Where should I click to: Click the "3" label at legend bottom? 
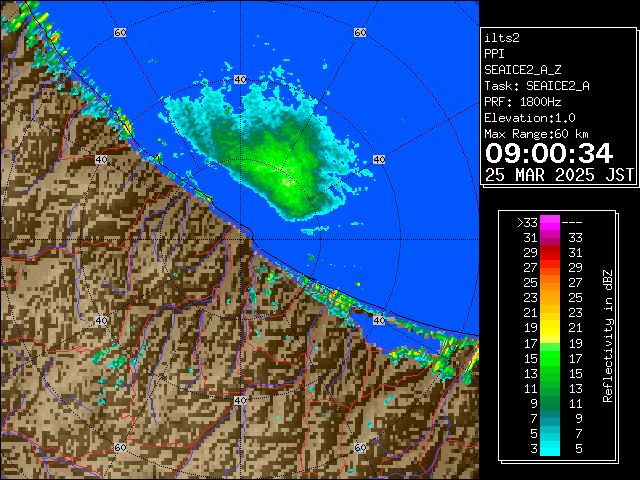tap(534, 449)
